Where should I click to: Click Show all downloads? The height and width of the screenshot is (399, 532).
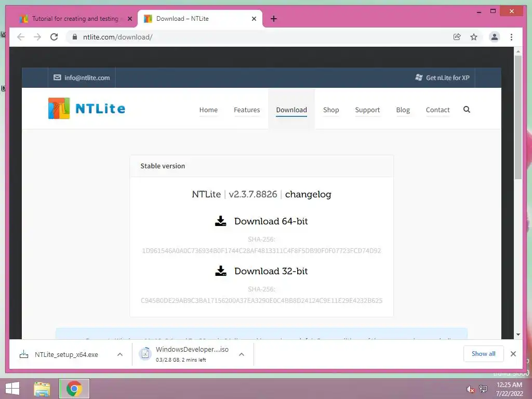(x=483, y=354)
